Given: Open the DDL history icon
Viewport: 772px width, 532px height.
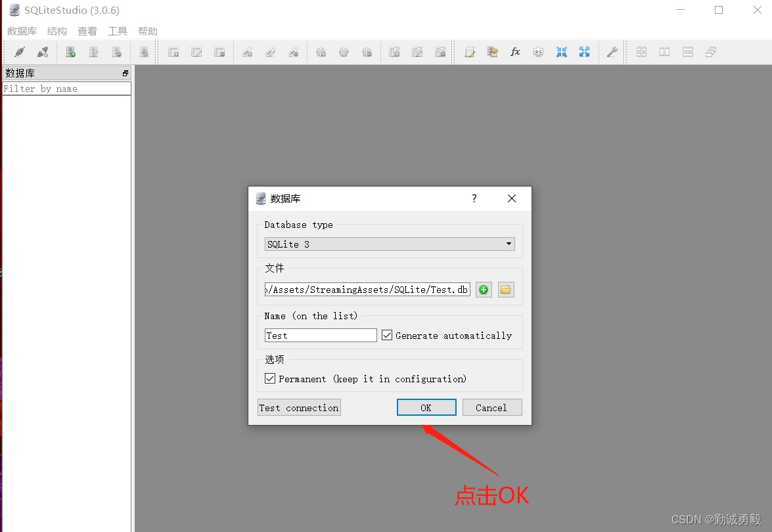Looking at the screenshot, I should point(492,52).
